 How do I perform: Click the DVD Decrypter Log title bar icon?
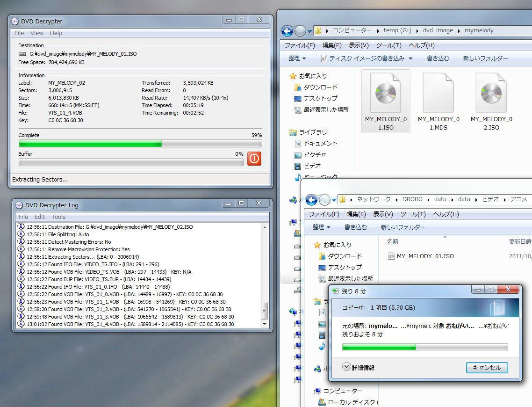[x=19, y=205]
